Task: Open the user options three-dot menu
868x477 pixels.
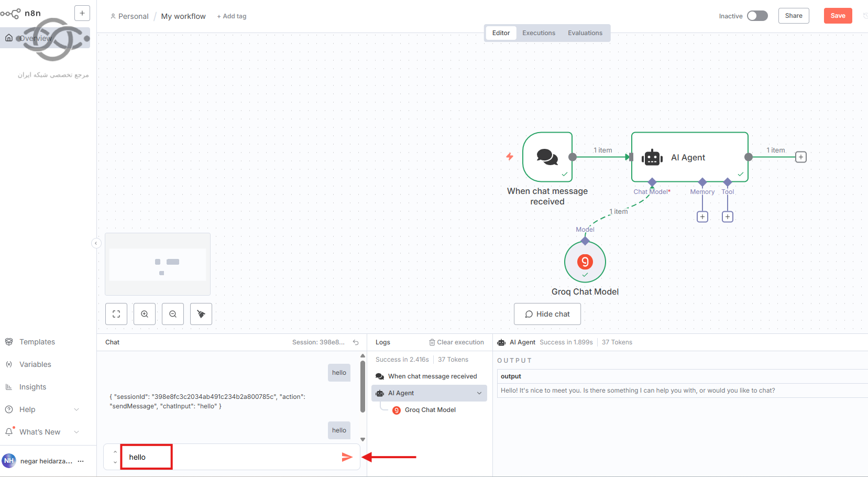Action: [81, 461]
